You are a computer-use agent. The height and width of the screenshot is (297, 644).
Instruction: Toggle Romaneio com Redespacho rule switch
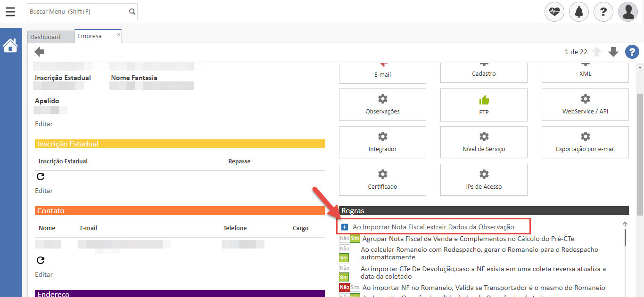click(x=344, y=253)
